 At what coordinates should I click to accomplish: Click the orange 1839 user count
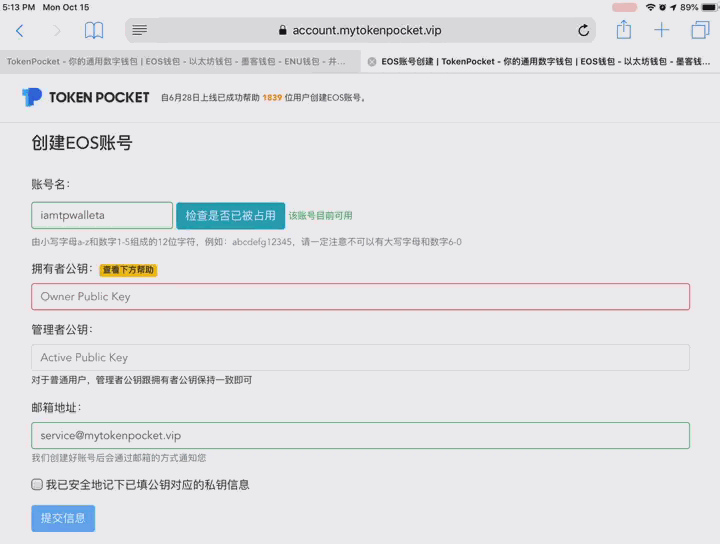272,97
